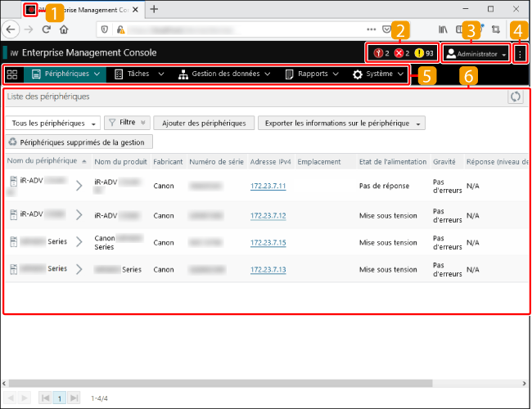
Task: Open the Rapports menu
Action: pyautogui.click(x=312, y=74)
